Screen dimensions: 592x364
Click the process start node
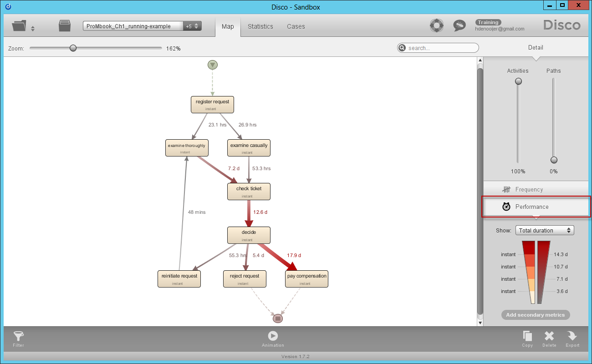tap(213, 65)
